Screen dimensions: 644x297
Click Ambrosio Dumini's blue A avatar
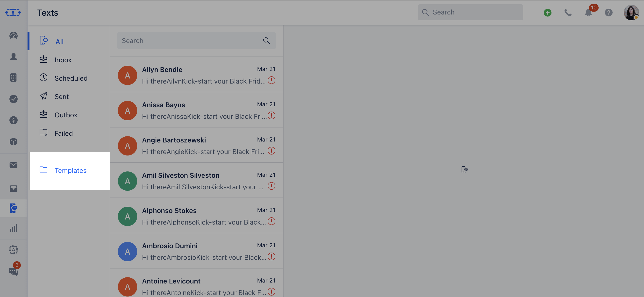(x=128, y=252)
